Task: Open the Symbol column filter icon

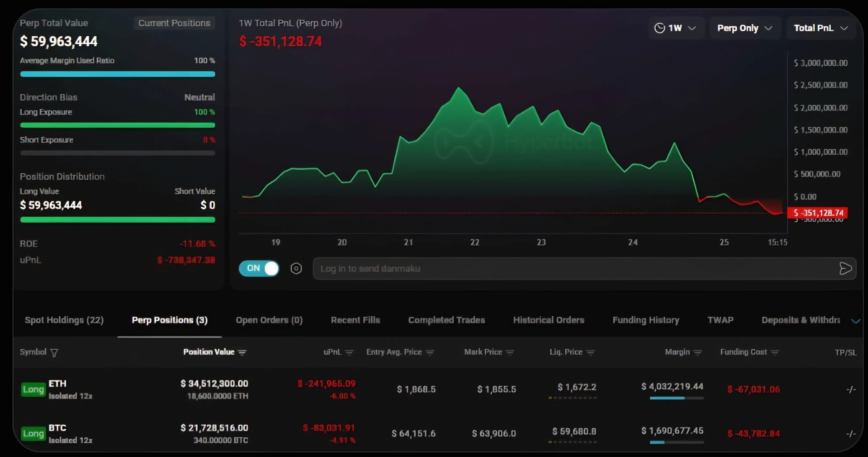Action: (x=54, y=352)
